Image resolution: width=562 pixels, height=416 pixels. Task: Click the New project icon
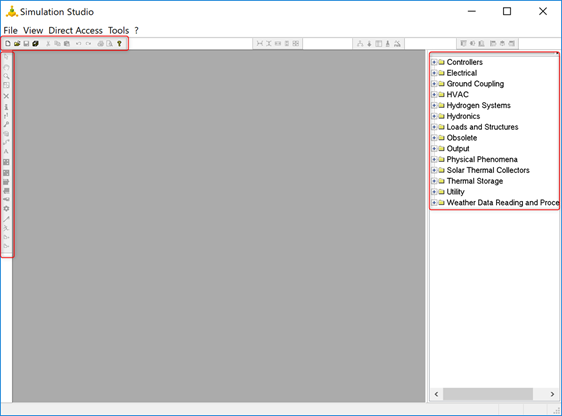pyautogui.click(x=8, y=44)
